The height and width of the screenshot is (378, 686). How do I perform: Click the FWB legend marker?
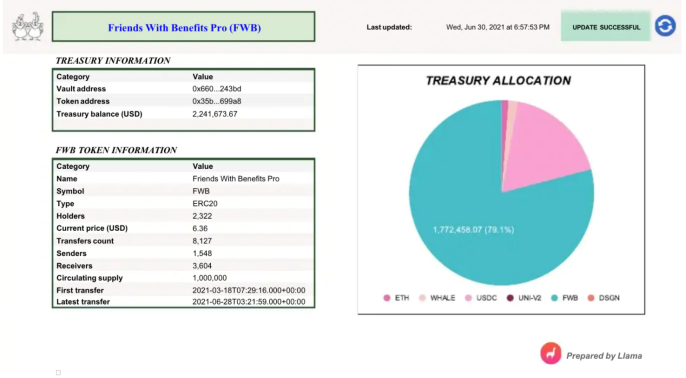(554, 298)
